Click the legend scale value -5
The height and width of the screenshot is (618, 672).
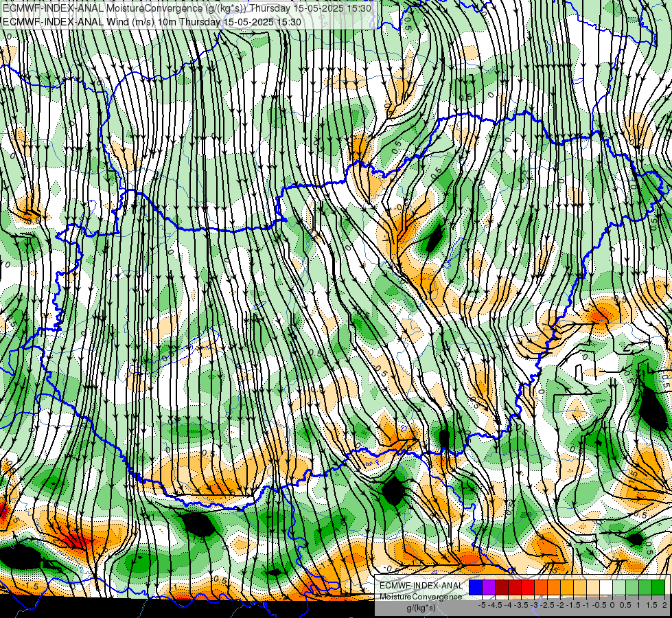click(x=482, y=605)
